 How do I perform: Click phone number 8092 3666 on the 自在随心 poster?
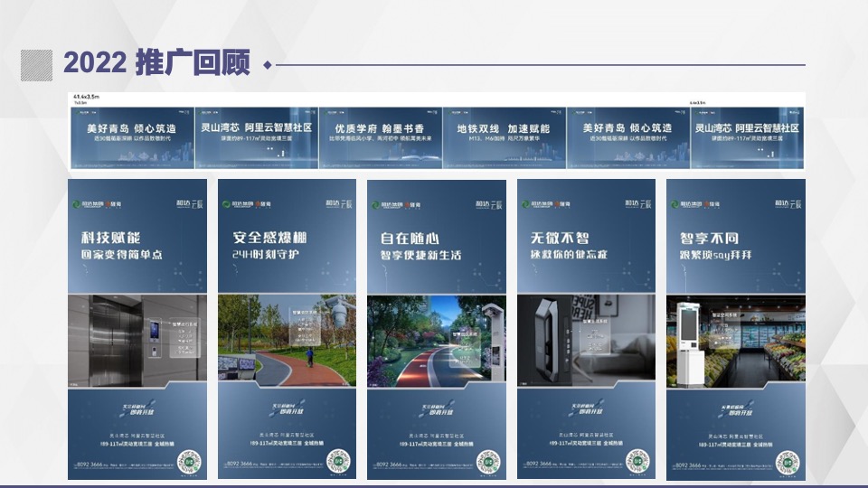point(389,465)
